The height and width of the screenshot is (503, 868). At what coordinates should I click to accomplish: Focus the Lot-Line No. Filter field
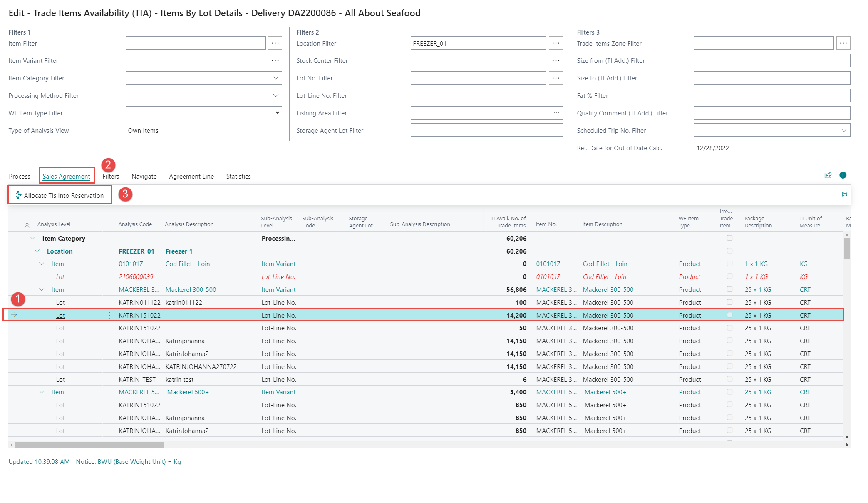pyautogui.click(x=486, y=95)
